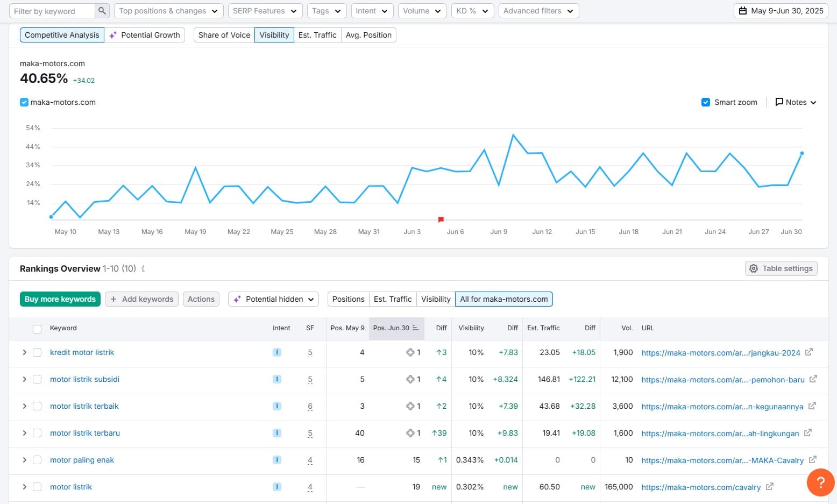Click the keyword filter search magnifier icon
The image size is (837, 504).
coord(102,11)
